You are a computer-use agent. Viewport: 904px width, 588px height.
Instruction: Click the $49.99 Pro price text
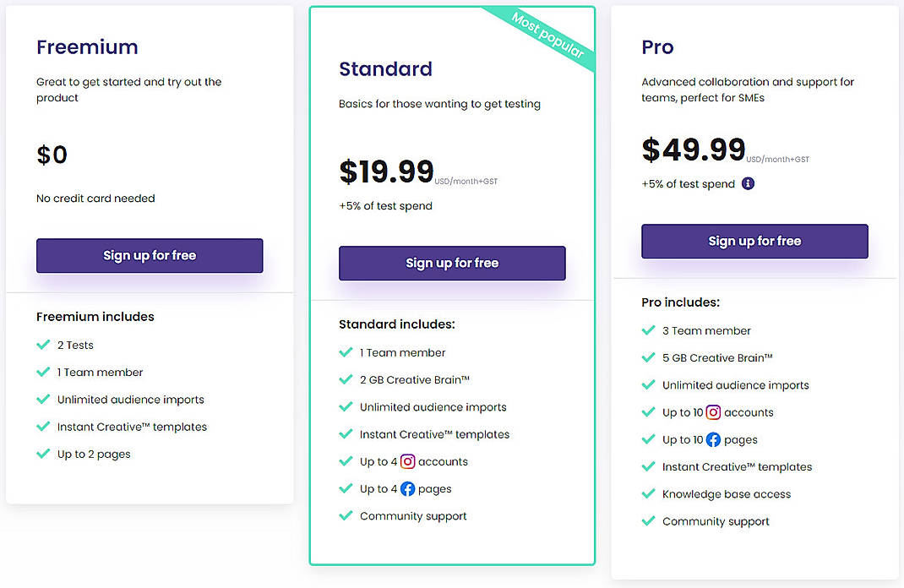tap(693, 149)
